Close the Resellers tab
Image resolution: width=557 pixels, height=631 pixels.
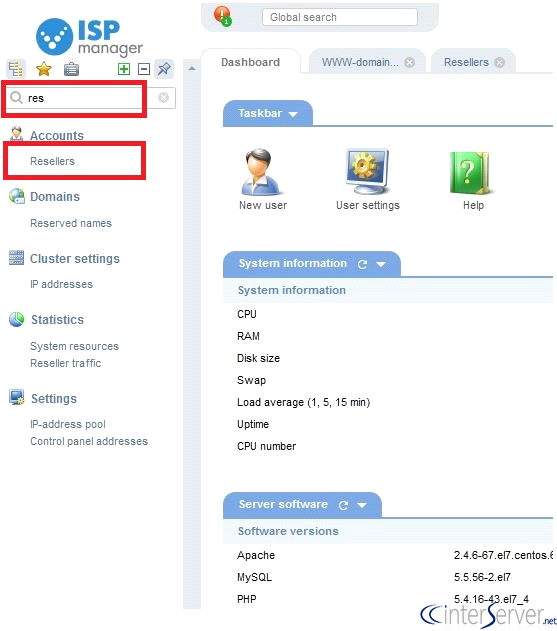tap(499, 62)
